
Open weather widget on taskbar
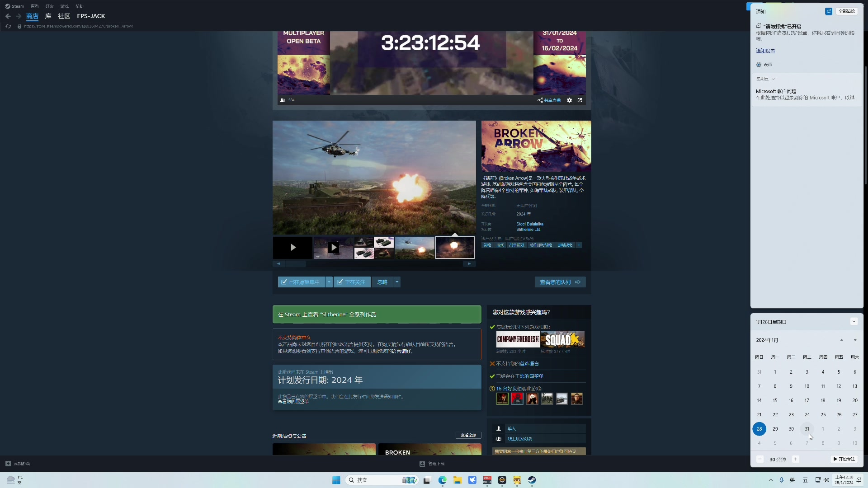14,480
